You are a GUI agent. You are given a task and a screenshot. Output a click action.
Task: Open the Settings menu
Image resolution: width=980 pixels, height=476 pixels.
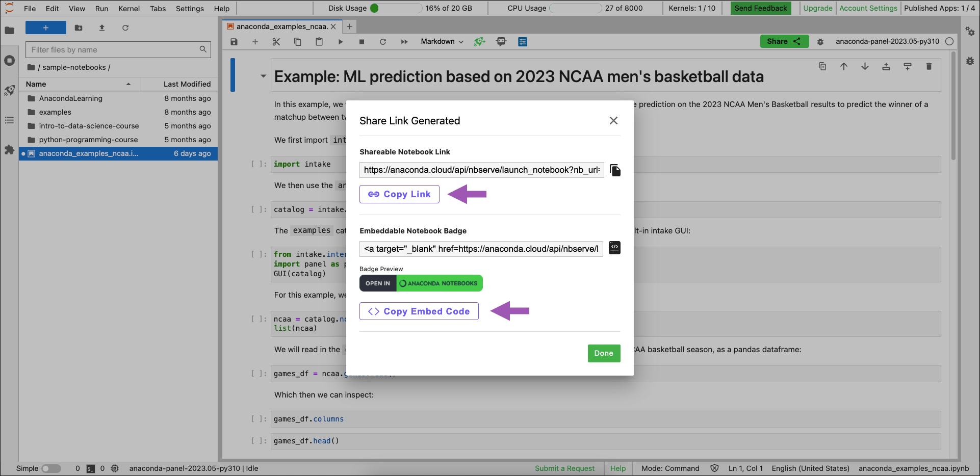pyautogui.click(x=190, y=8)
